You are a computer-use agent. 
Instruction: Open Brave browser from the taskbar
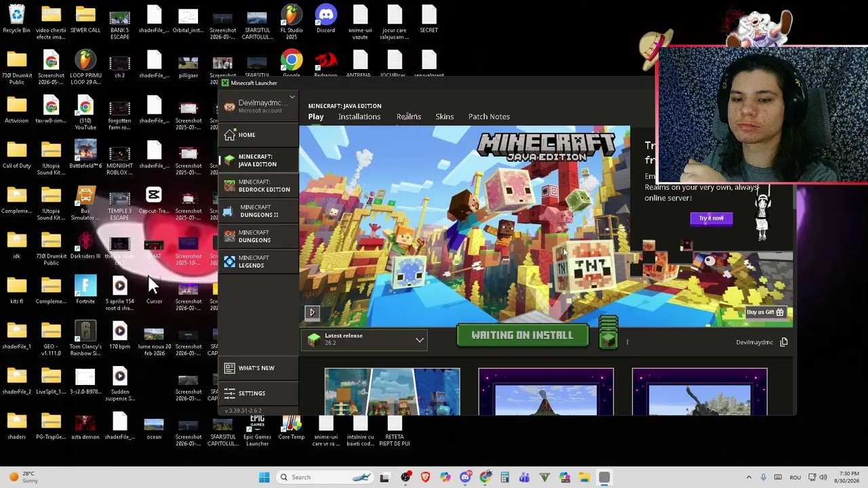pyautogui.click(x=425, y=477)
